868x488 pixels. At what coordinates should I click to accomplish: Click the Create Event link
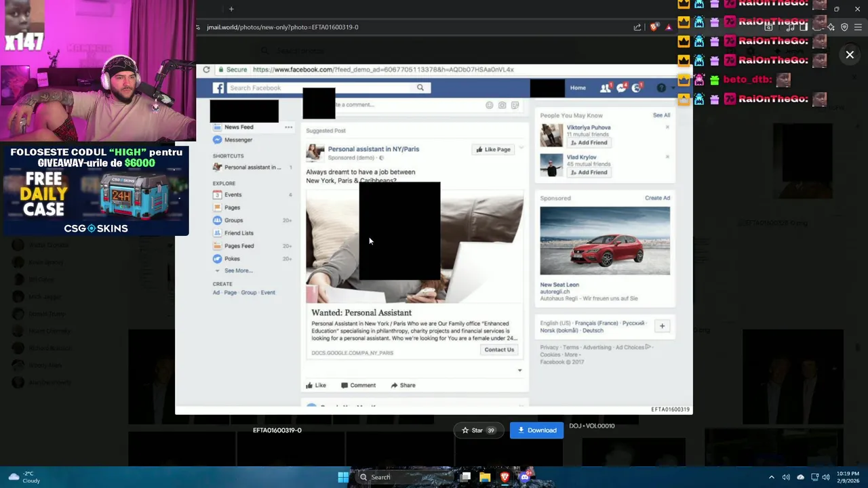(x=269, y=293)
